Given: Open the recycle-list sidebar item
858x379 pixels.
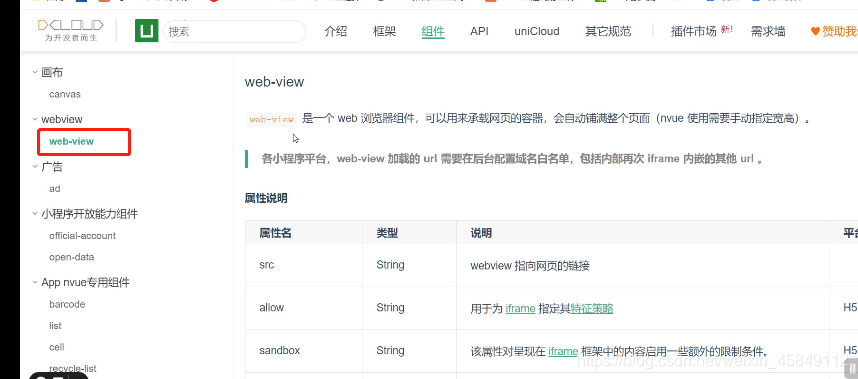Looking at the screenshot, I should click(x=73, y=369).
